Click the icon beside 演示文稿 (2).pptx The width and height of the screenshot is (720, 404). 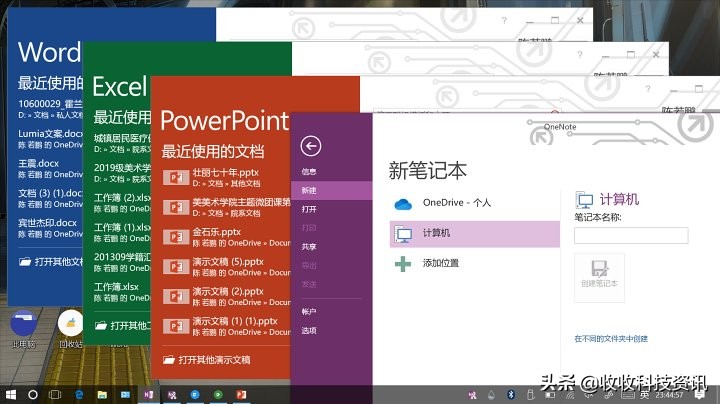click(176, 297)
